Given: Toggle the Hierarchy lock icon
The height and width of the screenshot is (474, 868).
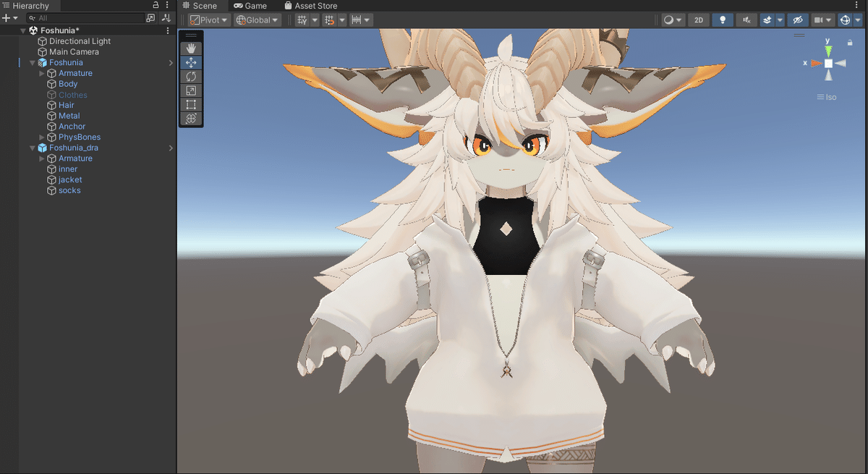Looking at the screenshot, I should (x=156, y=5).
